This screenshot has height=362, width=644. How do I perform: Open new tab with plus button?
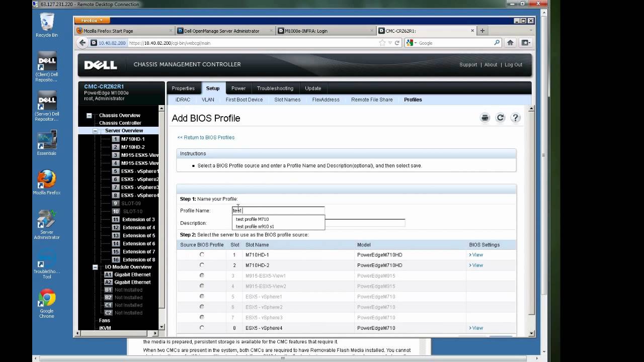pos(482,31)
